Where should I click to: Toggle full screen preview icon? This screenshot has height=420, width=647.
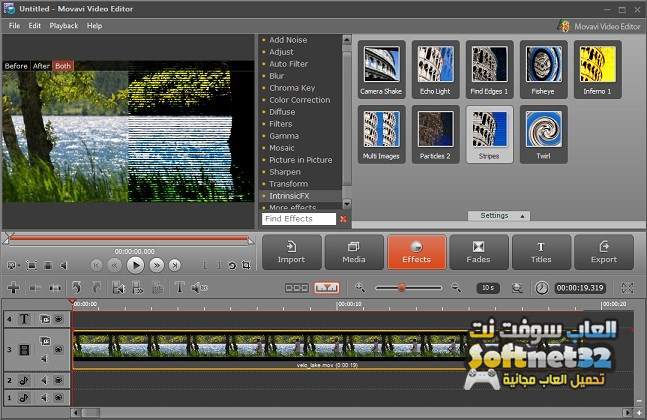[31, 266]
